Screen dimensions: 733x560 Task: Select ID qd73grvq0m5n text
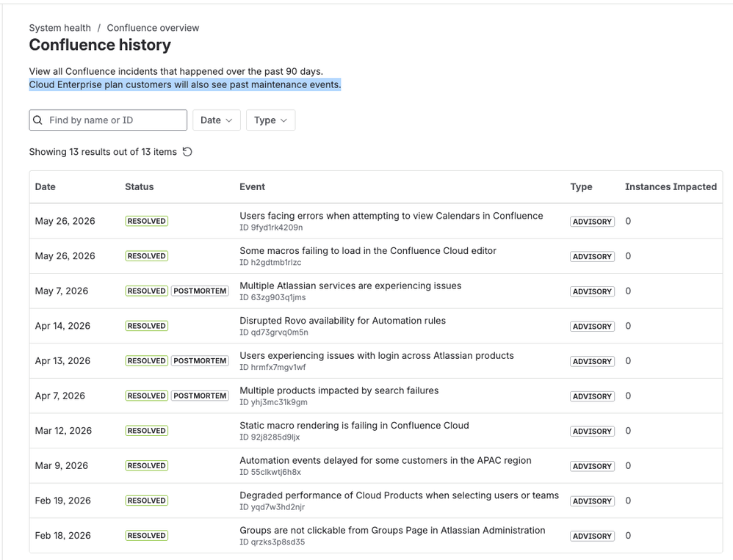(274, 332)
